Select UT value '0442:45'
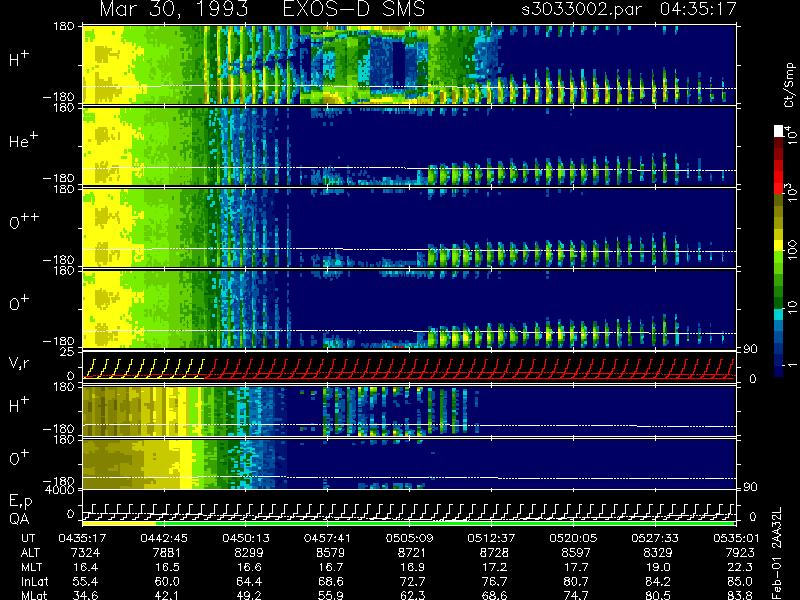 pos(164,538)
